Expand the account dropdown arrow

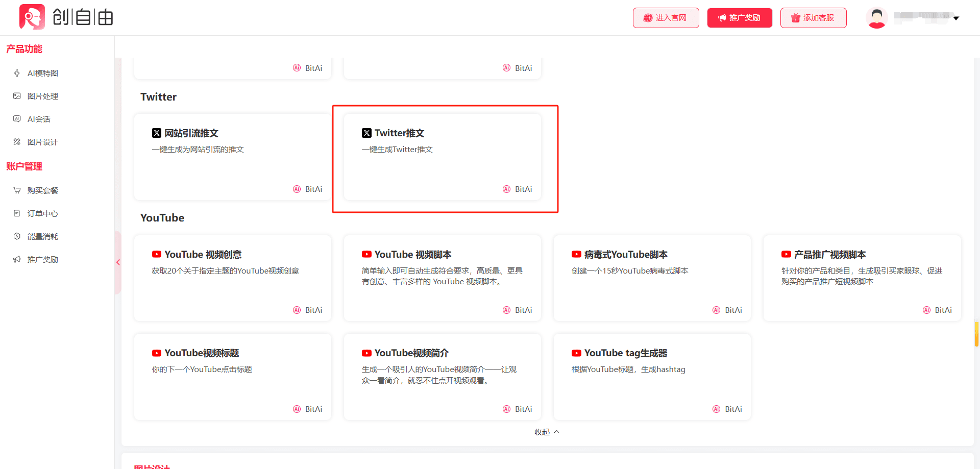coord(956,18)
